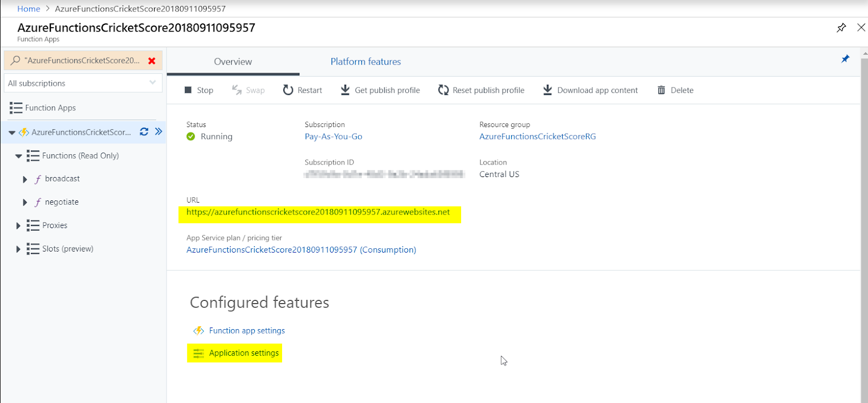
Task: Refresh the function app tree node
Action: tap(144, 131)
